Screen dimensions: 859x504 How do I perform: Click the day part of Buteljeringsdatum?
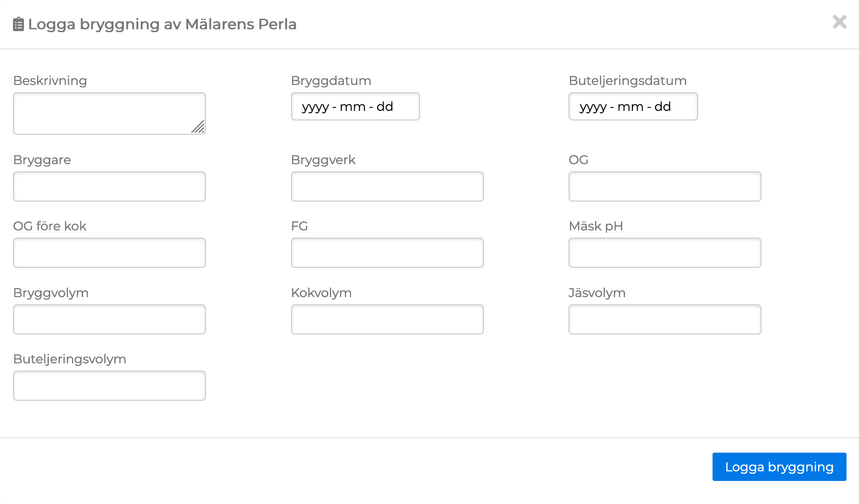[x=663, y=107]
